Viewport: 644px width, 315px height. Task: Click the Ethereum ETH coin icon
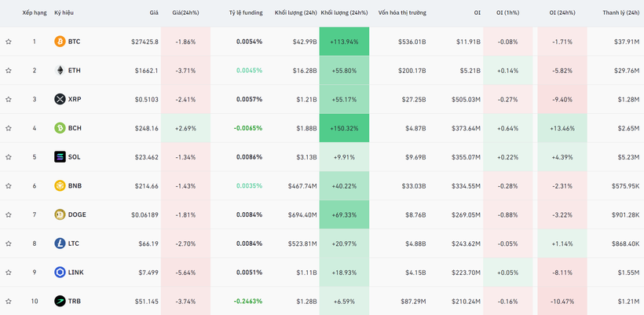[x=60, y=71]
